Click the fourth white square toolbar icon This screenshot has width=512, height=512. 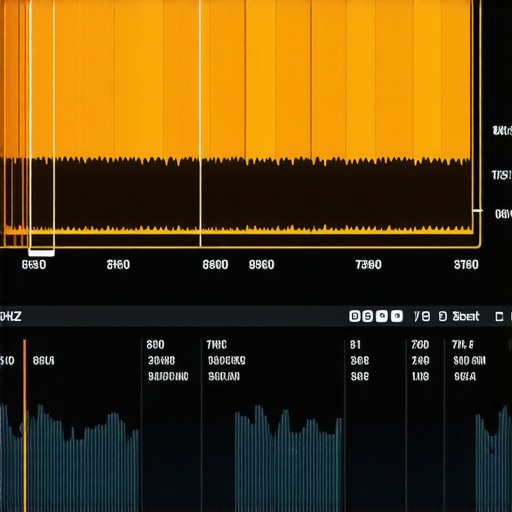(397, 316)
